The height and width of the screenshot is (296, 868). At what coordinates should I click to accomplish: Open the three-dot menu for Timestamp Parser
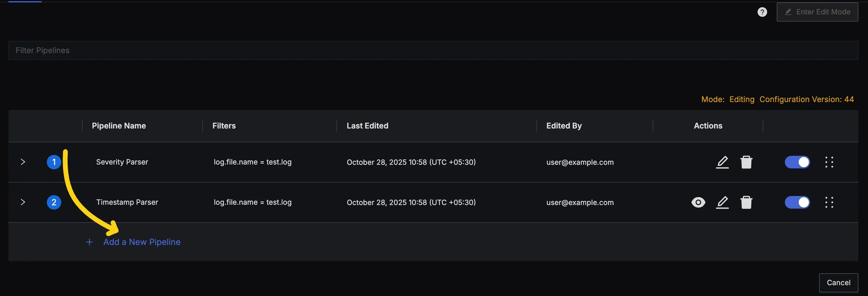830,202
